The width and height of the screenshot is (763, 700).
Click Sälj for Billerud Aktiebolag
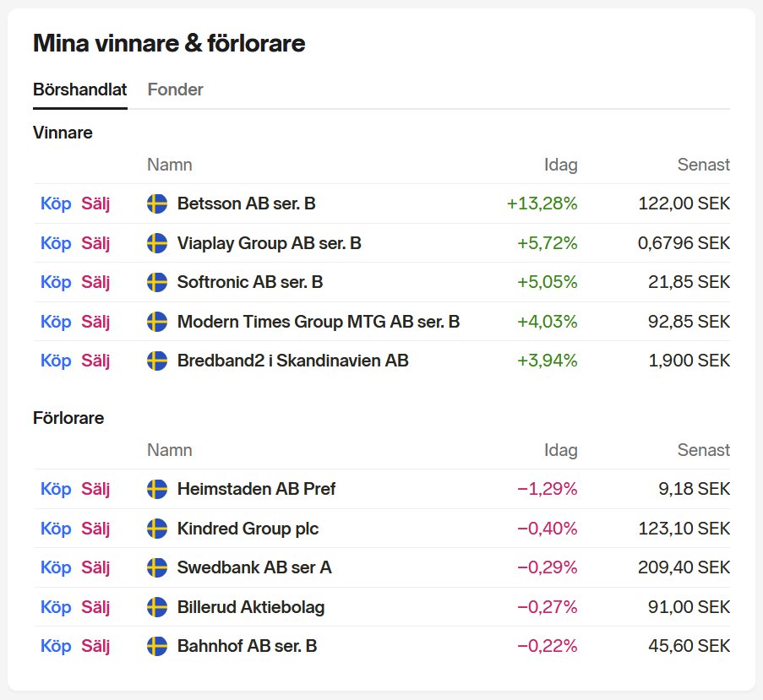[95, 606]
